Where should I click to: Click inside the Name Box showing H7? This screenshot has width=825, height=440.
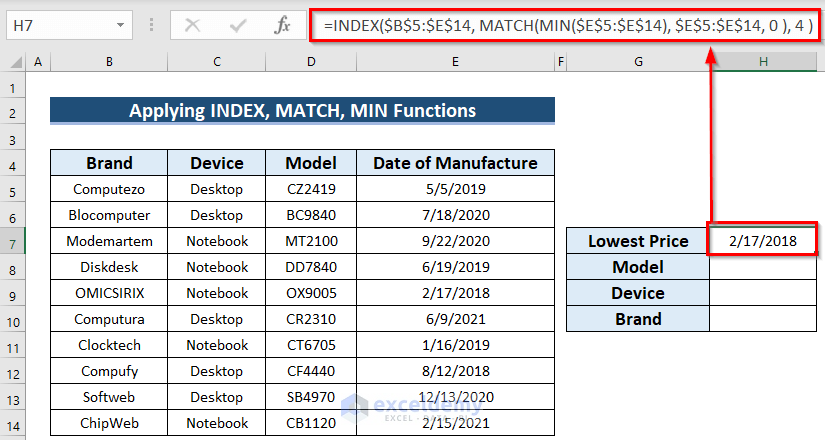(x=58, y=25)
